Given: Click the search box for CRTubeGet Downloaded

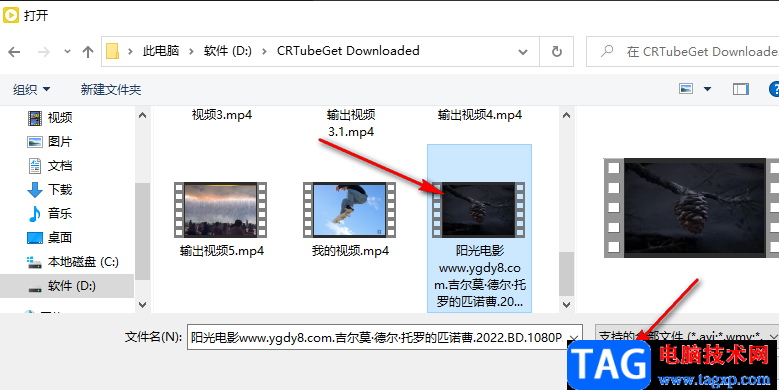Looking at the screenshot, I should coord(683,51).
